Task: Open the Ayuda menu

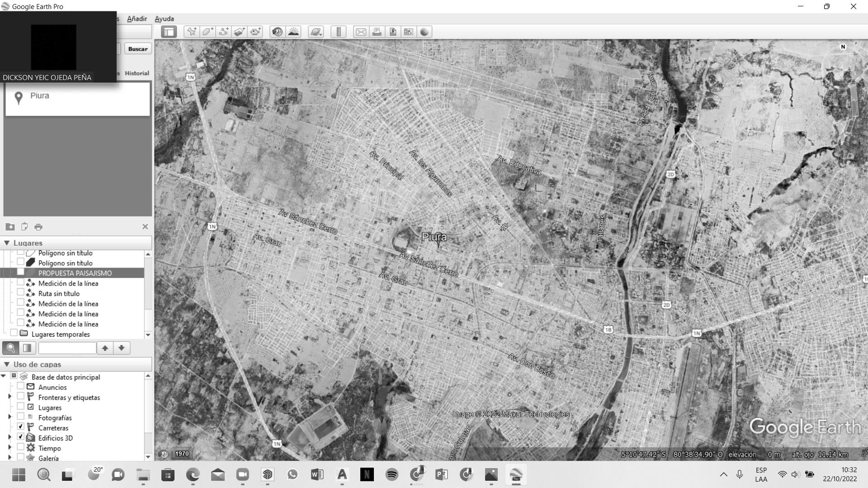Action: click(x=164, y=19)
